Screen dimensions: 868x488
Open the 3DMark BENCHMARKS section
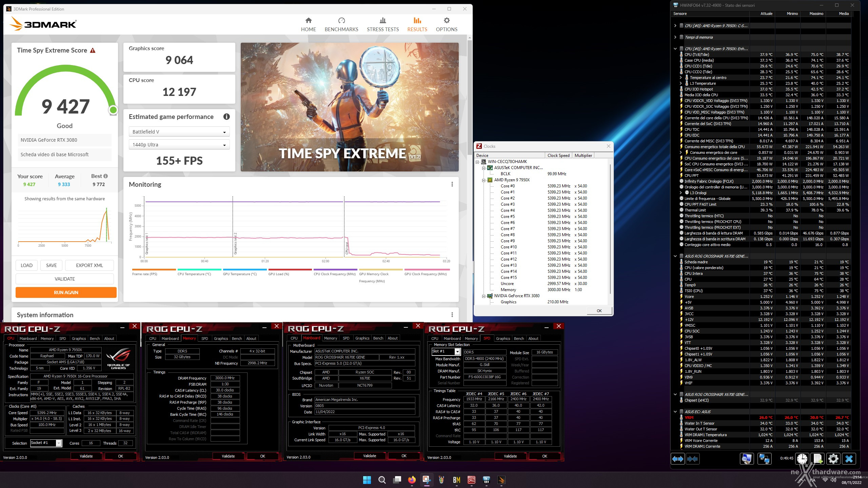tap(341, 25)
